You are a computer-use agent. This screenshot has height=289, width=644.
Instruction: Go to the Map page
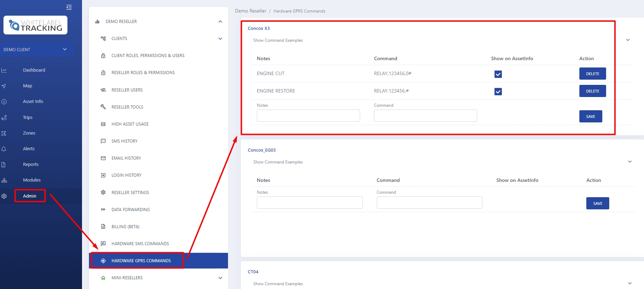tap(27, 86)
